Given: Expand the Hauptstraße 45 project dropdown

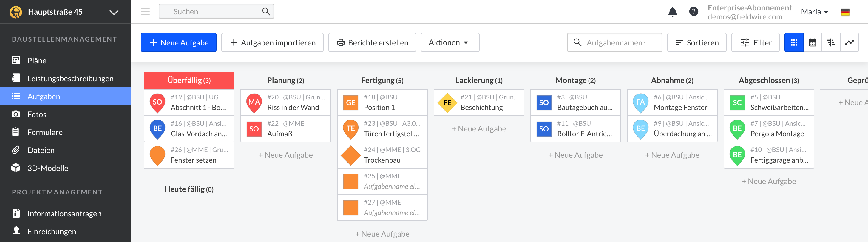Looking at the screenshot, I should pos(114,13).
